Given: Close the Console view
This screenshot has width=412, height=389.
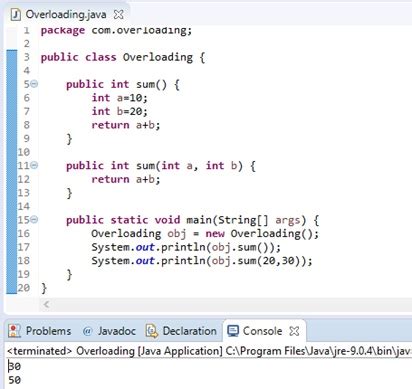Looking at the screenshot, I should [x=294, y=331].
